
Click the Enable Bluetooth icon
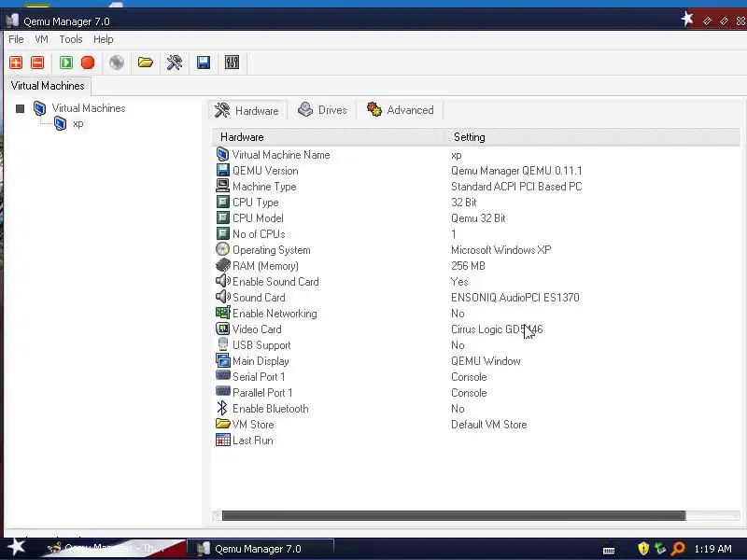222,408
